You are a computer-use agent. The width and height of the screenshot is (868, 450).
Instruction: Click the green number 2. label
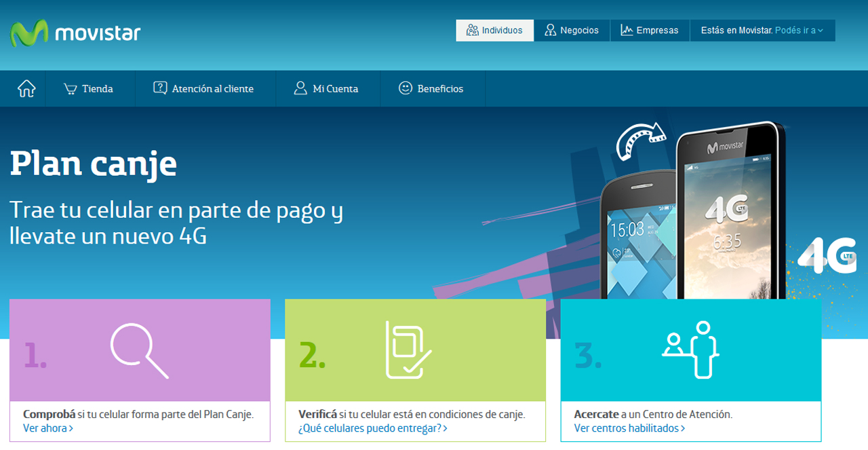coord(312,354)
